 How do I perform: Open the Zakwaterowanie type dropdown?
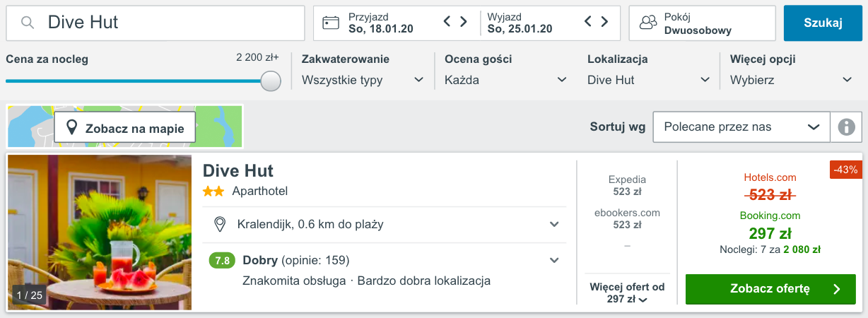pyautogui.click(x=363, y=80)
